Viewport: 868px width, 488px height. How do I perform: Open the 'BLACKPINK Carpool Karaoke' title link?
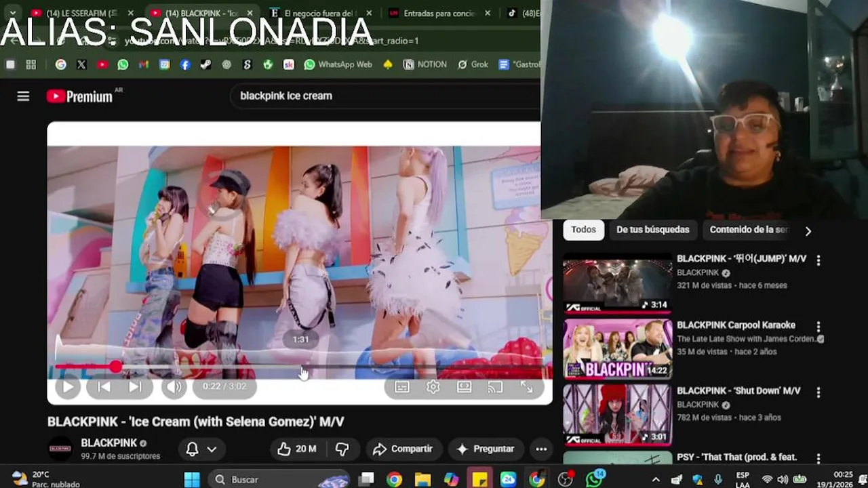click(736, 325)
